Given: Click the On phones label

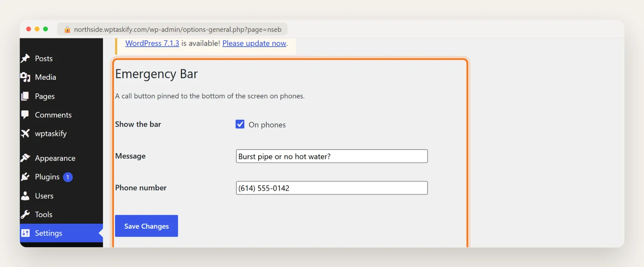Looking at the screenshot, I should coord(267,125).
